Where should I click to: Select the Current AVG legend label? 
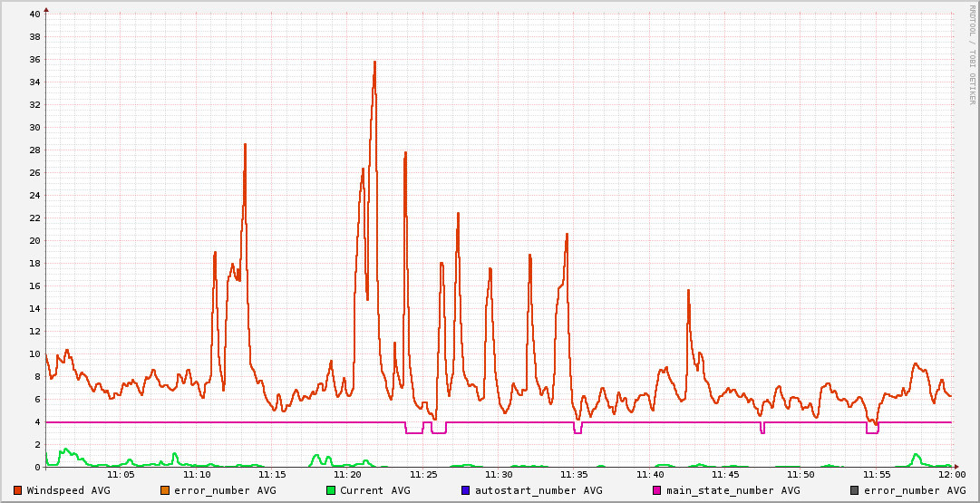click(x=374, y=490)
